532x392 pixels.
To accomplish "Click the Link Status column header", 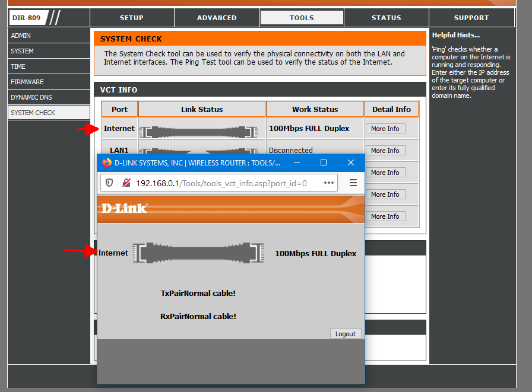I will [202, 109].
